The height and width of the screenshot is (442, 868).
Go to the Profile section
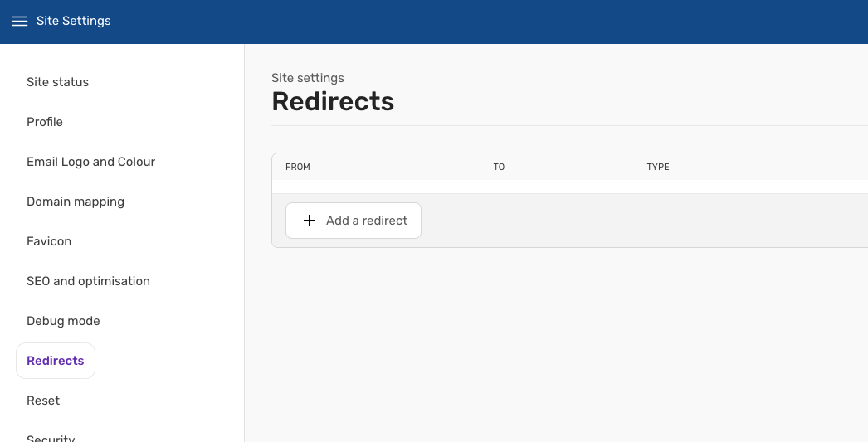(x=44, y=122)
